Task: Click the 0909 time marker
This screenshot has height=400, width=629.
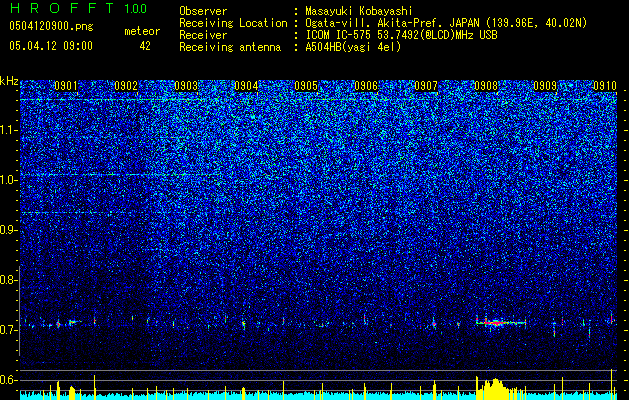Action: (546, 86)
